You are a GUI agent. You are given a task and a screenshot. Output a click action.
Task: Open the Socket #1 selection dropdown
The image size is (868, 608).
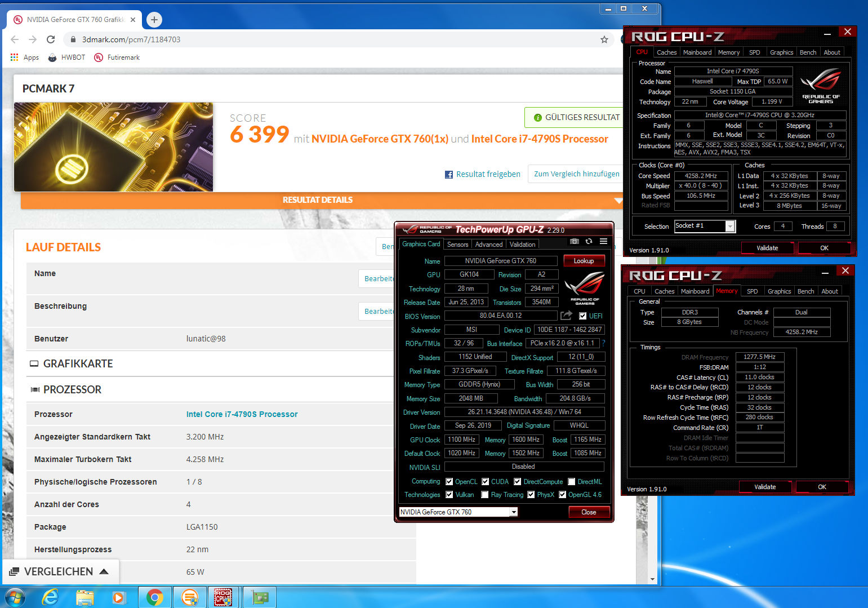pyautogui.click(x=730, y=227)
